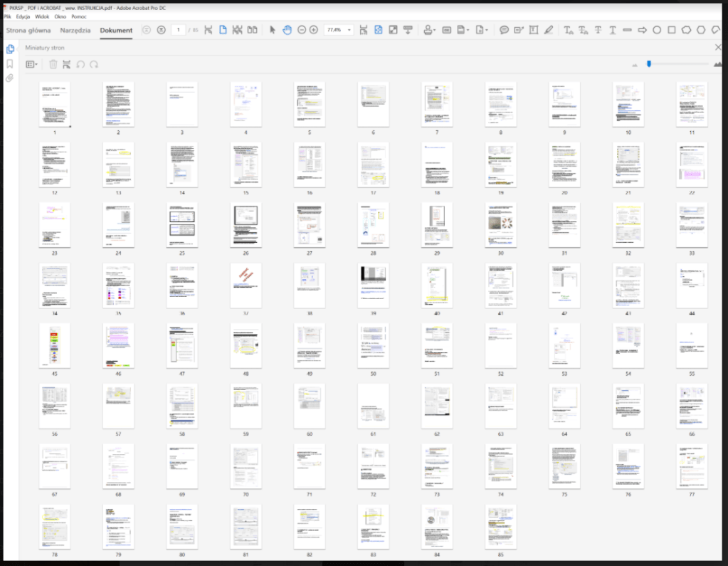Add a sticky note comment
This screenshot has height=566, width=728.
tap(504, 30)
